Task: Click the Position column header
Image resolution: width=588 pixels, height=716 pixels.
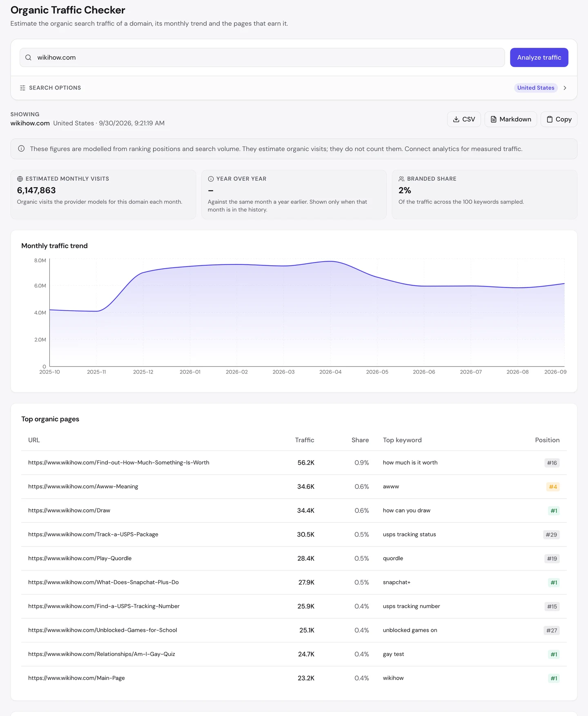Action: click(x=547, y=440)
